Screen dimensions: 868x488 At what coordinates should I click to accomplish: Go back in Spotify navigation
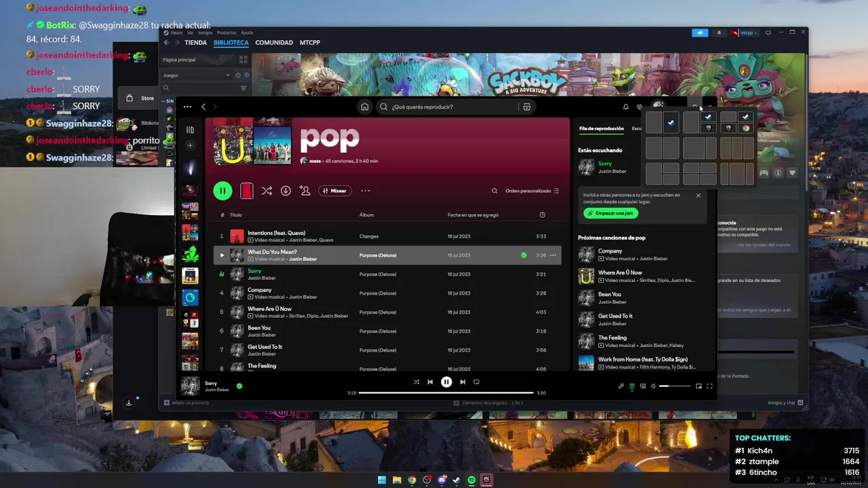coord(203,106)
